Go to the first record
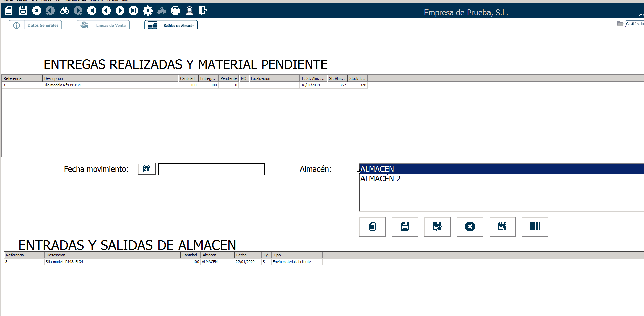Screen dimensions: 644x316 tap(92, 11)
